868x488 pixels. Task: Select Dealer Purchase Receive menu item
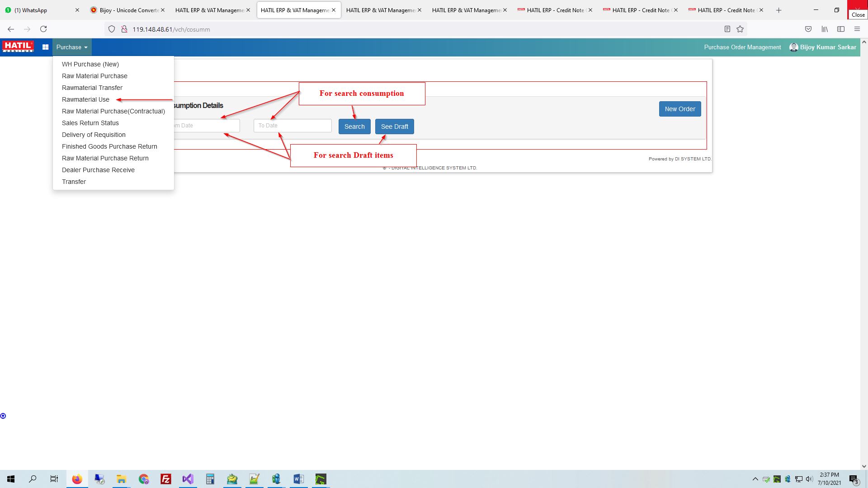98,170
